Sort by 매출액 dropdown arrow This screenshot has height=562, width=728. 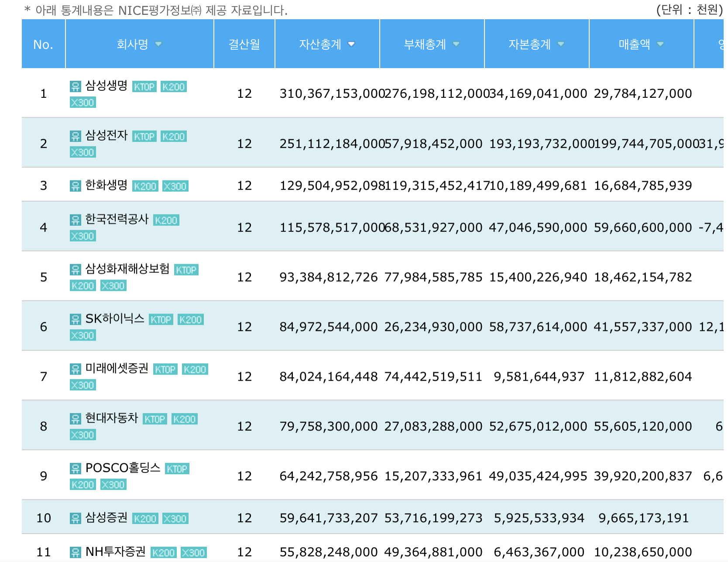click(x=660, y=44)
